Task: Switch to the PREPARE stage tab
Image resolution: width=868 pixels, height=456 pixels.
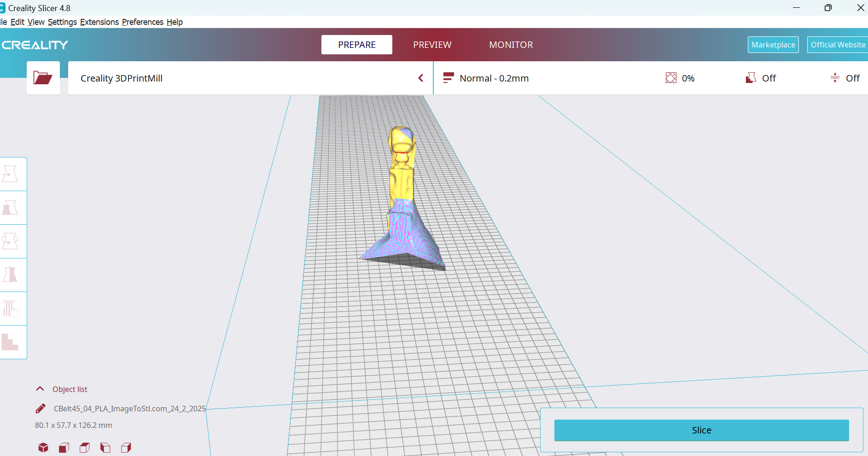Action: [x=357, y=45]
